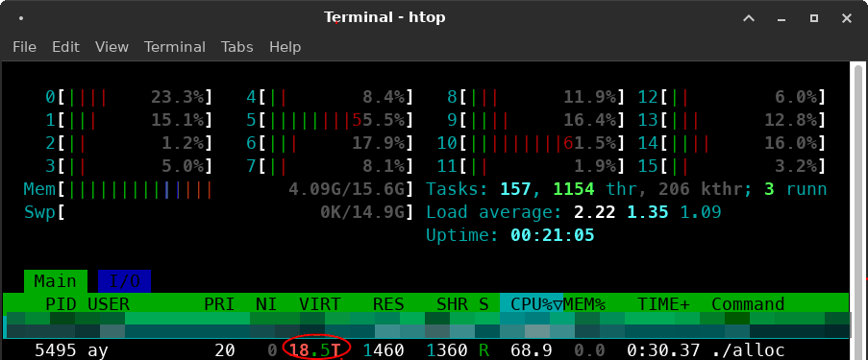Click the Mem usage meter bar
The height and width of the screenshot is (360, 868).
218,189
